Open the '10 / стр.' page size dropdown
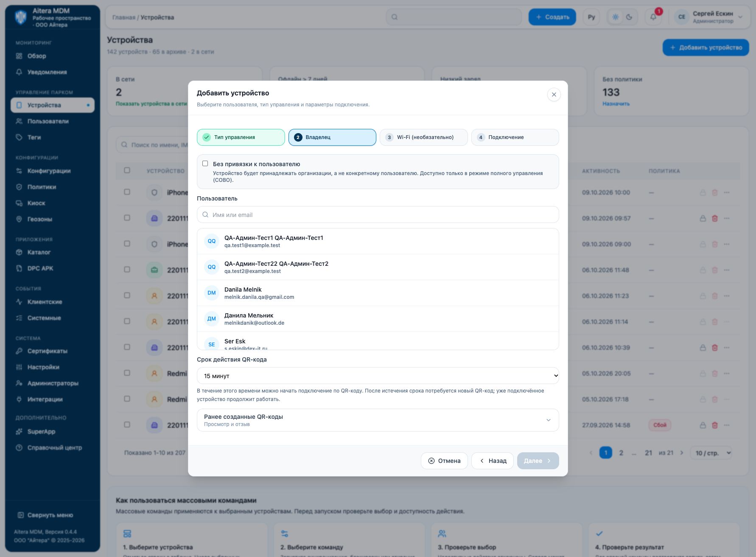 pyautogui.click(x=711, y=453)
